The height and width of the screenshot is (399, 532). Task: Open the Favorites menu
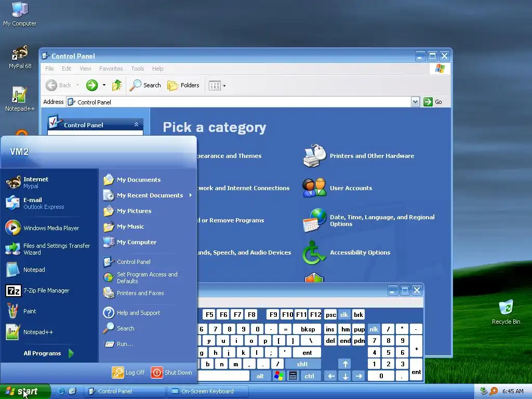click(111, 69)
